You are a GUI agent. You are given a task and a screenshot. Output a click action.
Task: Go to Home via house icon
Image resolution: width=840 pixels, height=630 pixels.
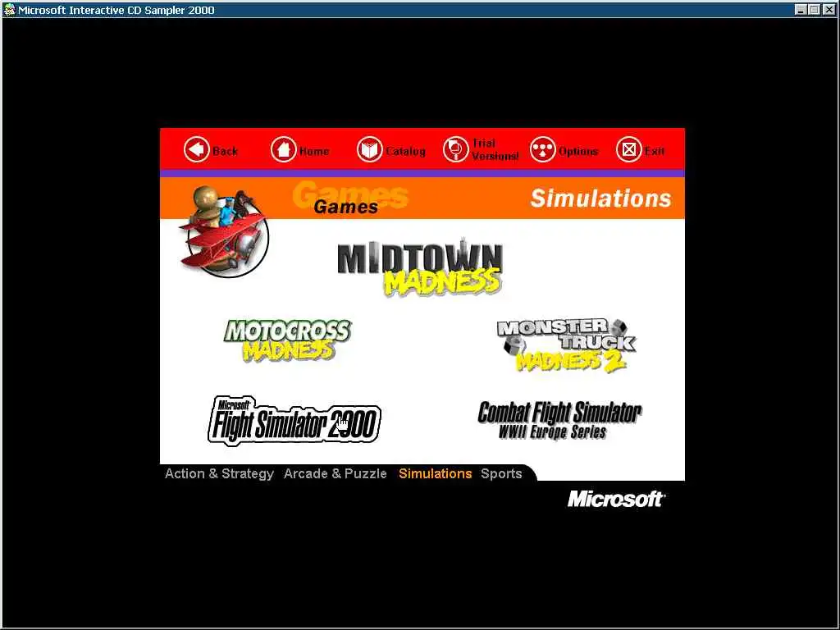[x=283, y=149]
